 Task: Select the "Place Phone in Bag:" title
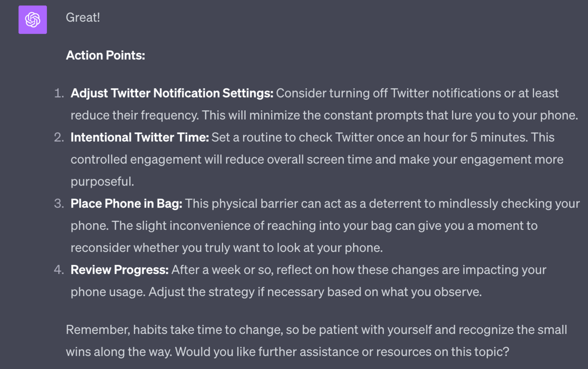(x=126, y=204)
